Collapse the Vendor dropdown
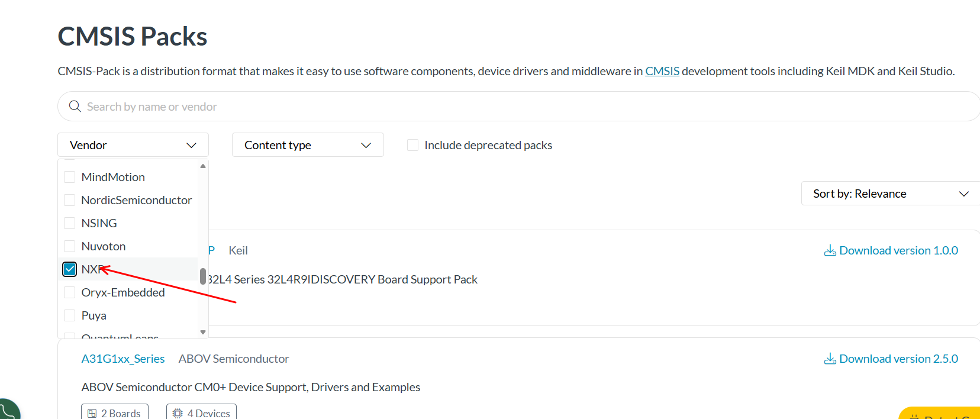Viewport: 980px width, 419px height. [133, 145]
